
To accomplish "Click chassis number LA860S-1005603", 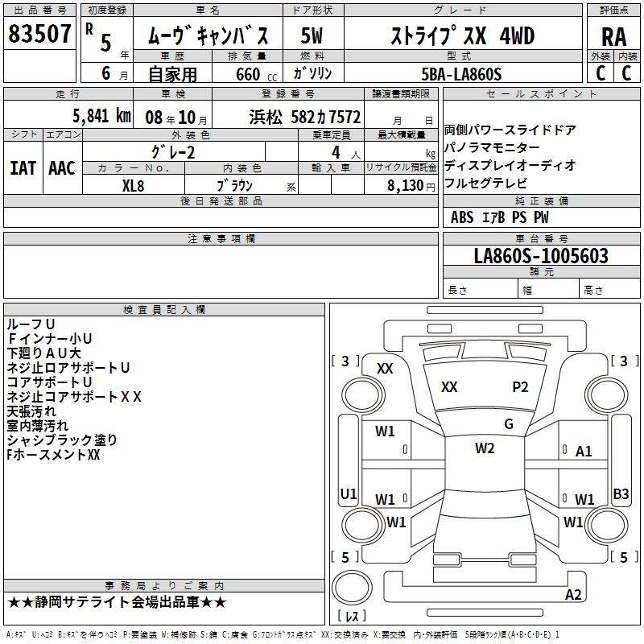I will pyautogui.click(x=541, y=255).
